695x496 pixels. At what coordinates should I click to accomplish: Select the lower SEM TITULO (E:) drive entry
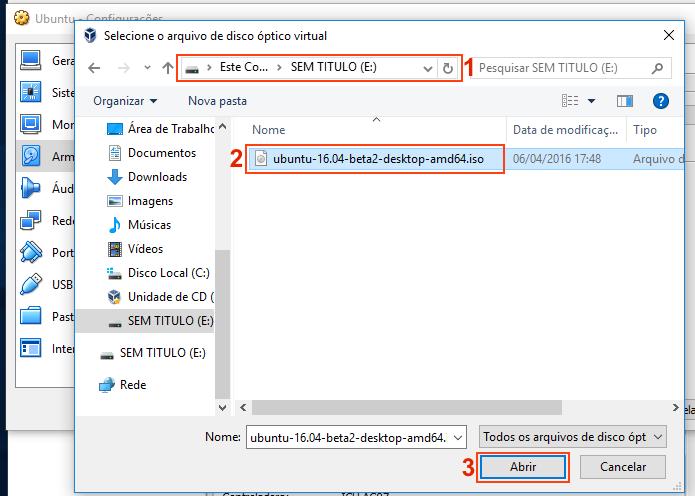(x=153, y=353)
